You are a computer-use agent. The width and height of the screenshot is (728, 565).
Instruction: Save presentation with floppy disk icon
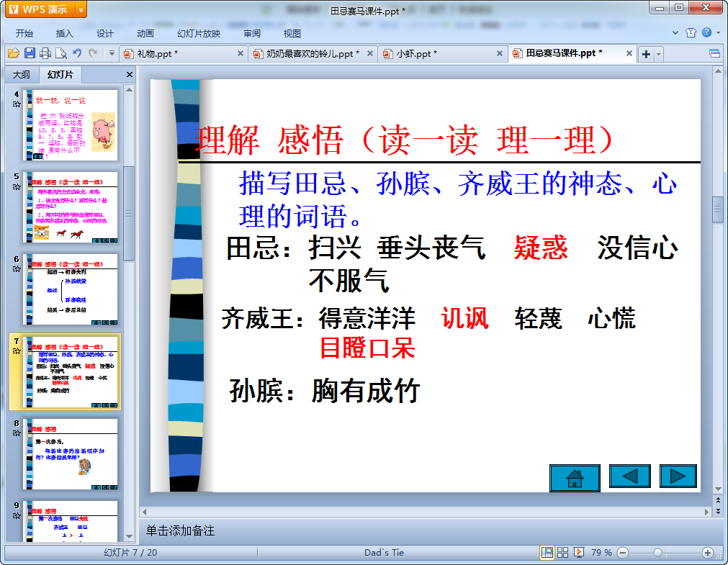click(x=30, y=53)
